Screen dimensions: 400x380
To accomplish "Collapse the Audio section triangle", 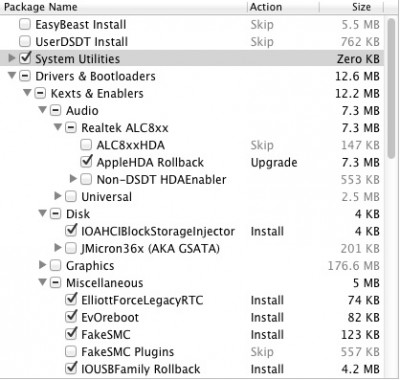I will [43, 110].
